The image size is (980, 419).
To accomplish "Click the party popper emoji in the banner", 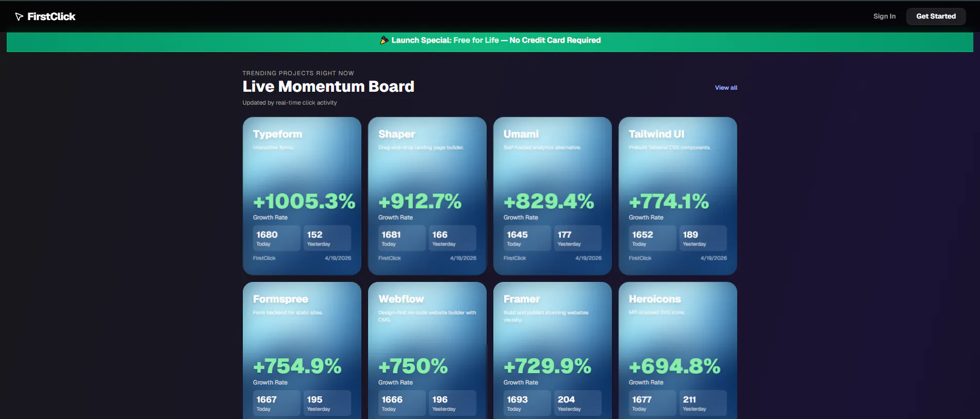I will pyautogui.click(x=384, y=40).
